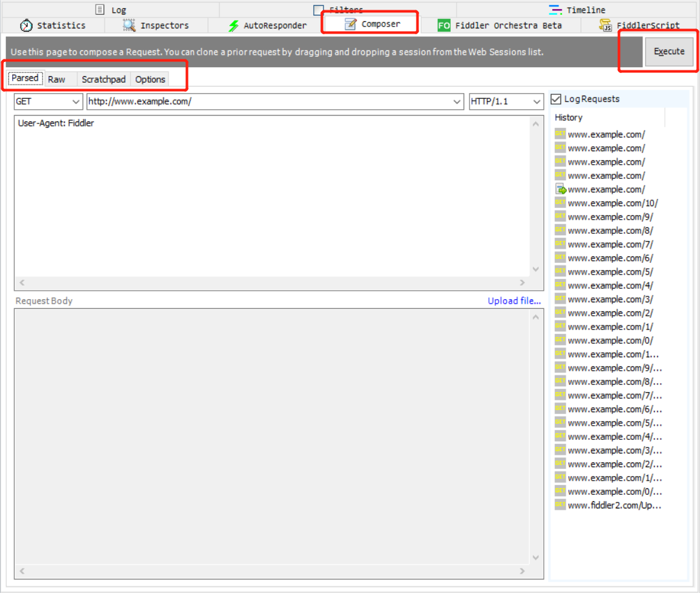Click the Log document icon

(x=99, y=10)
